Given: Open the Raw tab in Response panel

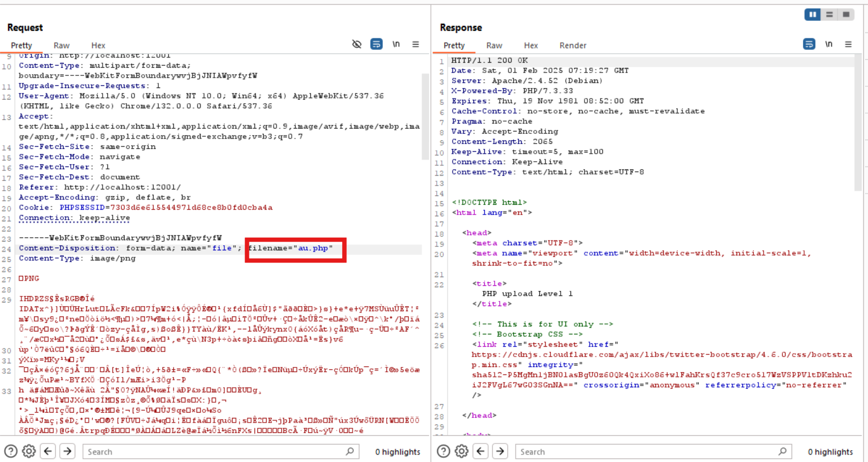Looking at the screenshot, I should 494,45.
